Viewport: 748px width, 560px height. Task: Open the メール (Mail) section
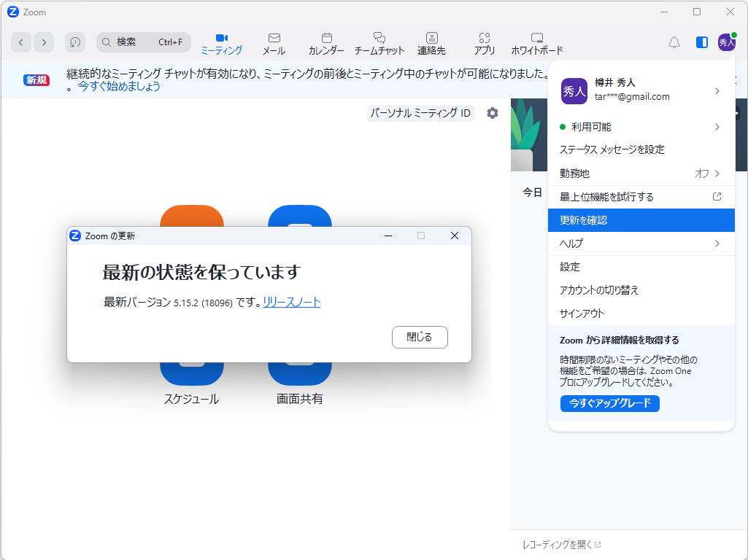[274, 42]
